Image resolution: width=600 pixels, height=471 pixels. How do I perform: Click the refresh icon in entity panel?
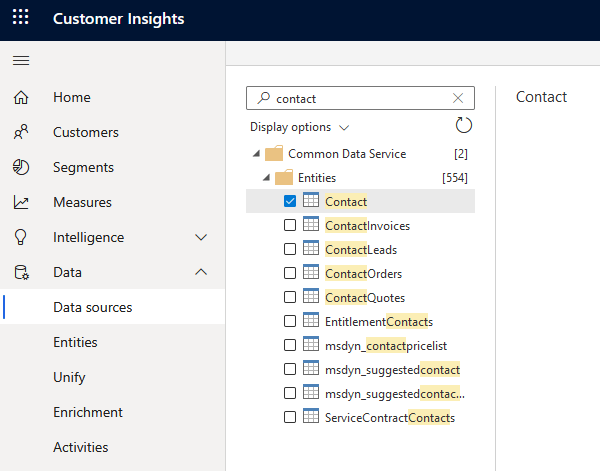463,126
